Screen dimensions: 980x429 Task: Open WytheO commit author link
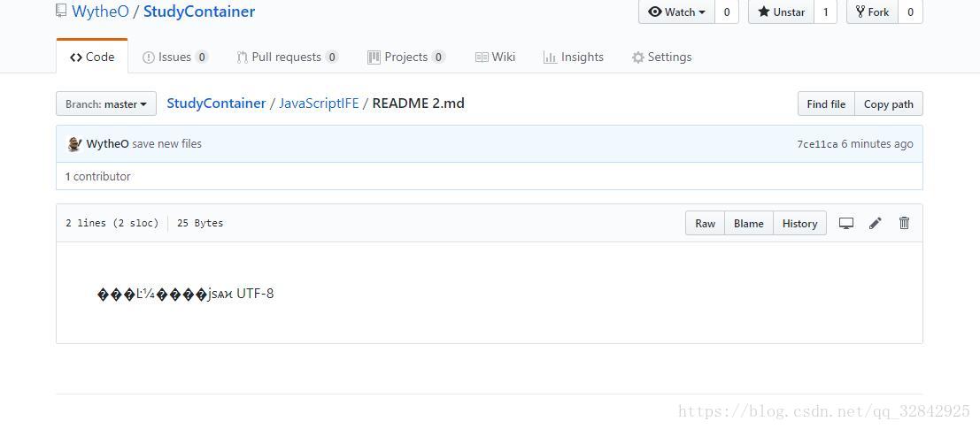click(x=107, y=143)
